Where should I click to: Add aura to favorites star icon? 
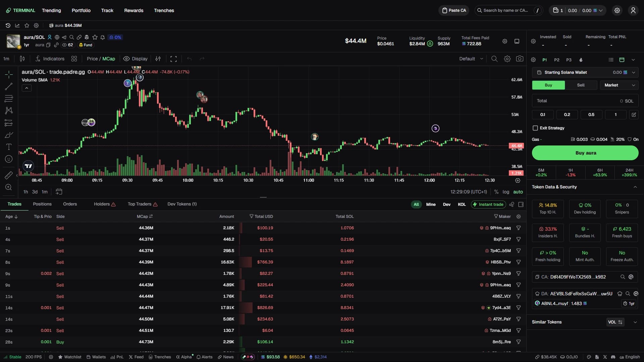pyautogui.click(x=95, y=37)
